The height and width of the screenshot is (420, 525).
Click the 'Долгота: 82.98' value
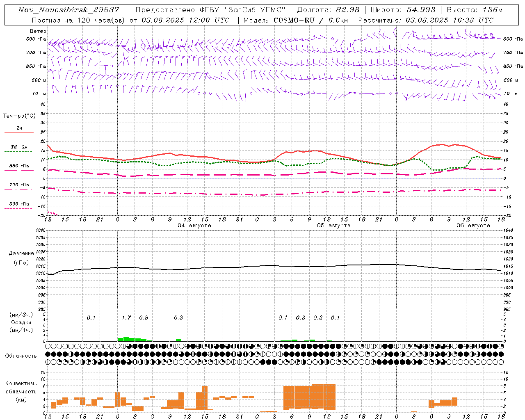click(x=328, y=10)
